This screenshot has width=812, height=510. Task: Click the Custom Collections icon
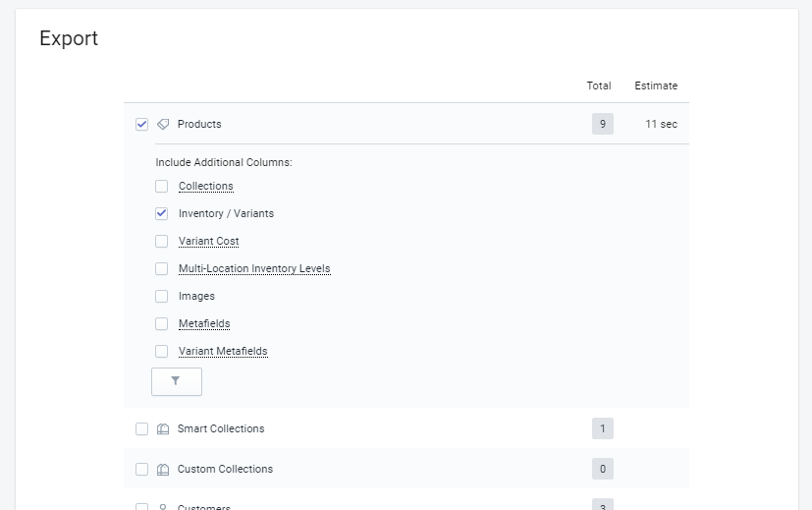(163, 470)
